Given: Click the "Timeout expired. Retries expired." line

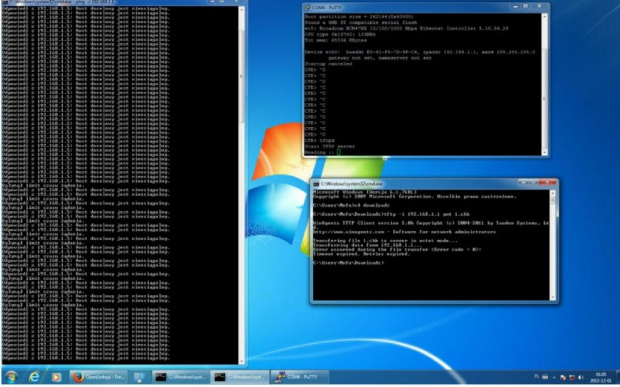Looking at the screenshot, I should click(x=361, y=254).
